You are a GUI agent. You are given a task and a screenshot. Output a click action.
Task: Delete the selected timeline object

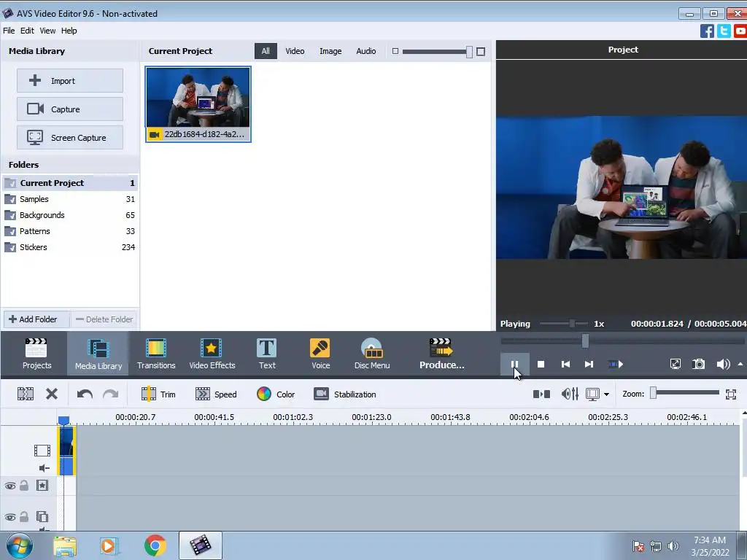point(52,394)
